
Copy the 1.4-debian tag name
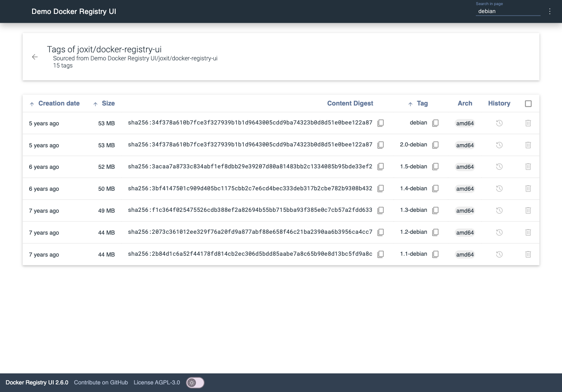point(435,189)
